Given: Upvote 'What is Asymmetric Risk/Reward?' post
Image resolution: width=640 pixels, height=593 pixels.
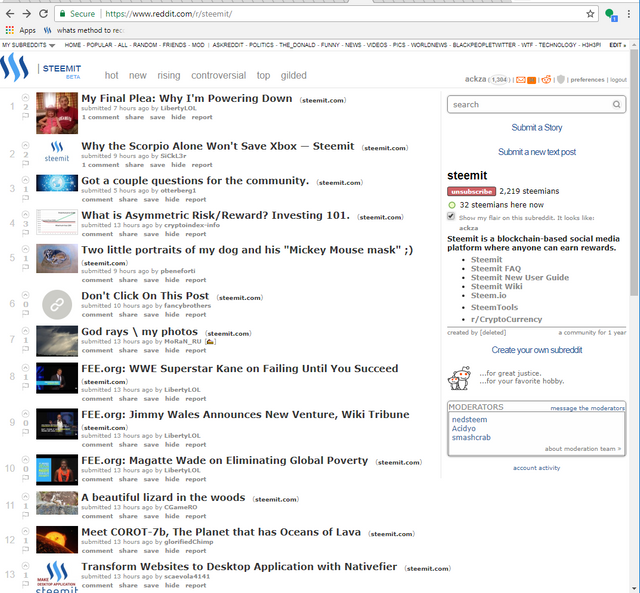Looking at the screenshot, I should coord(25,215).
